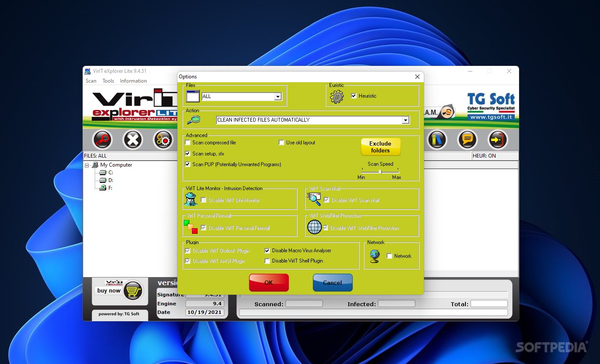Click the Exclude folders button

tap(381, 147)
